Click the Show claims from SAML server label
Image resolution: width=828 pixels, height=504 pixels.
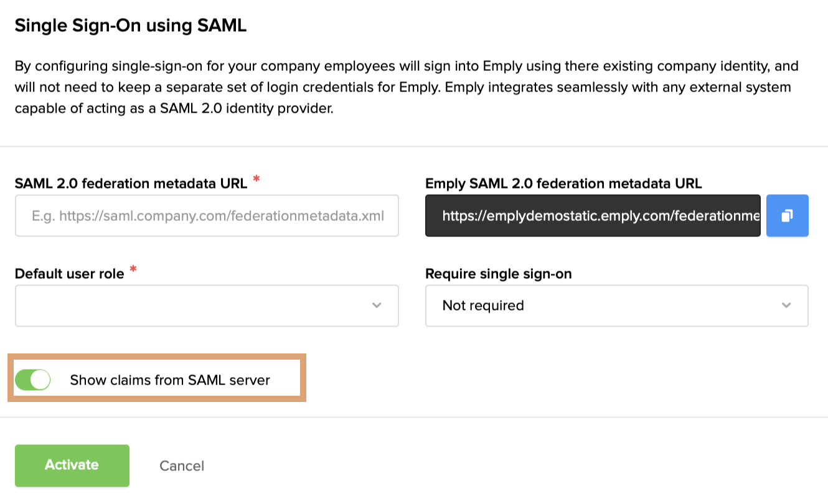click(x=170, y=380)
